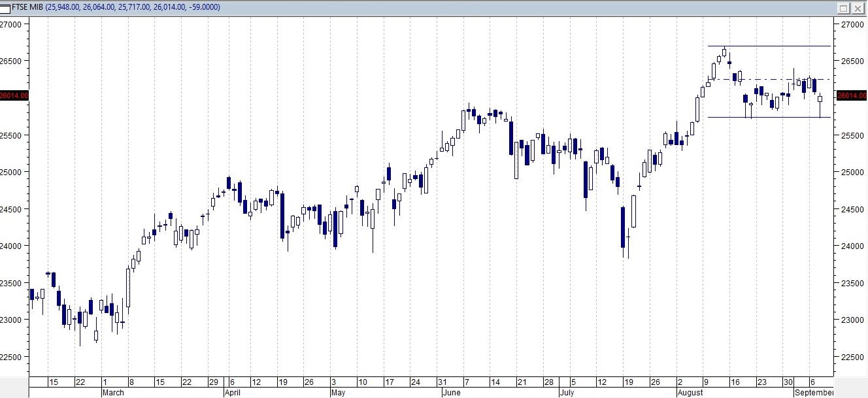Screen dimensions: 868x398
Task: Click the March label on the time axis
Action: click(x=113, y=393)
